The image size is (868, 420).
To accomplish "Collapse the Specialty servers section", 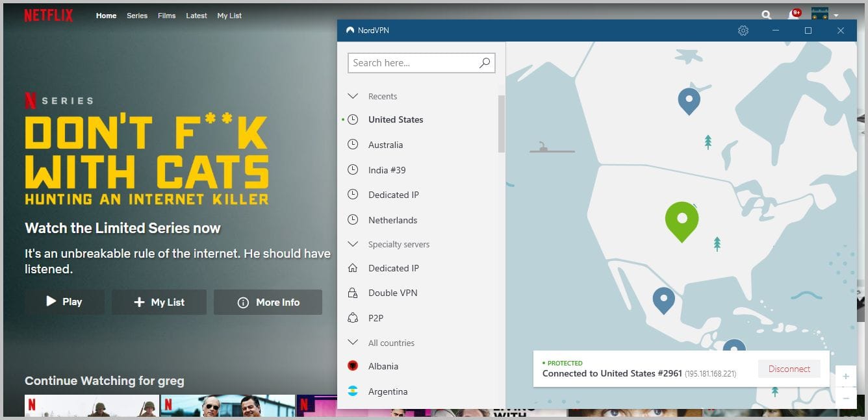I will click(x=353, y=244).
